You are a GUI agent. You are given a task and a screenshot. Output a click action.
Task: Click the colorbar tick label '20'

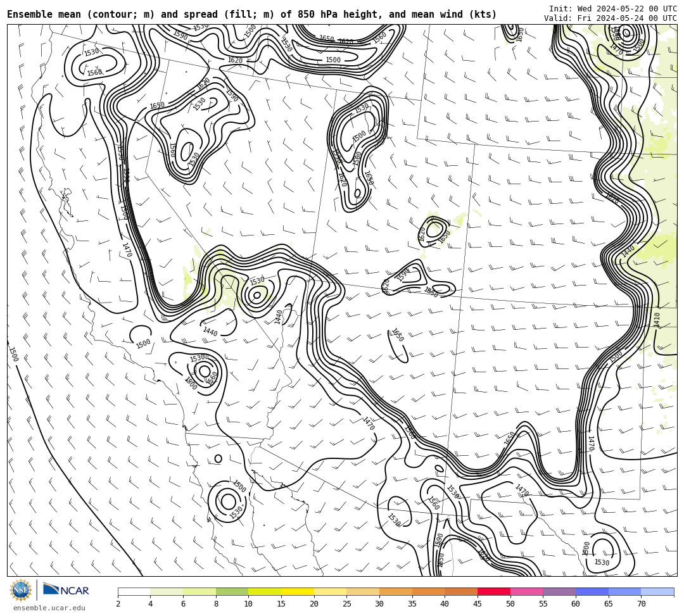coord(314,604)
